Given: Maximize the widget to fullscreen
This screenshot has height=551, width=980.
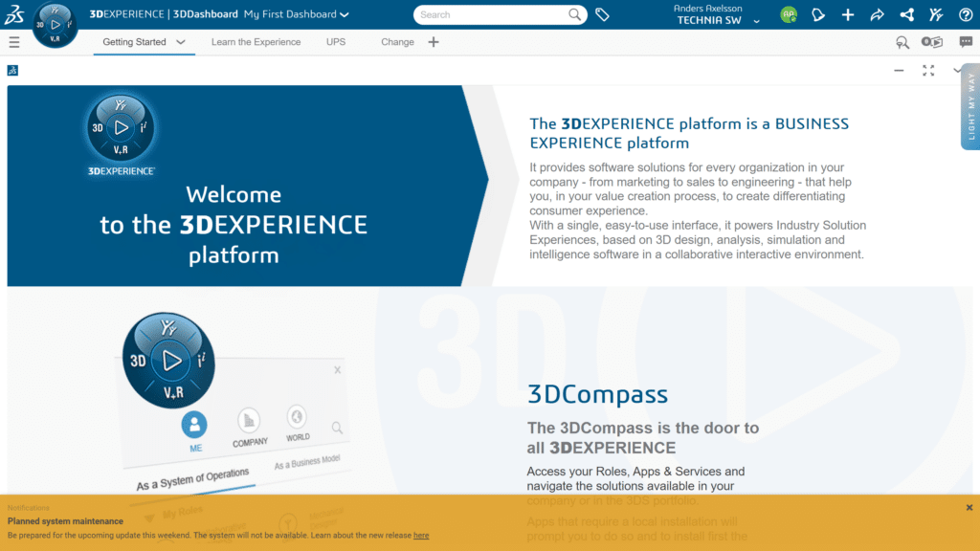Looking at the screenshot, I should point(928,71).
